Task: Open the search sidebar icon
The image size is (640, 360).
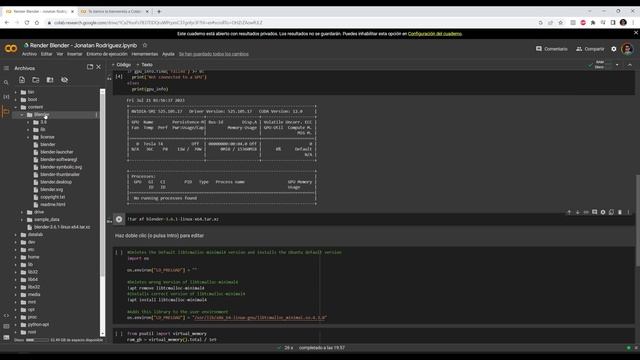Action: [6, 82]
